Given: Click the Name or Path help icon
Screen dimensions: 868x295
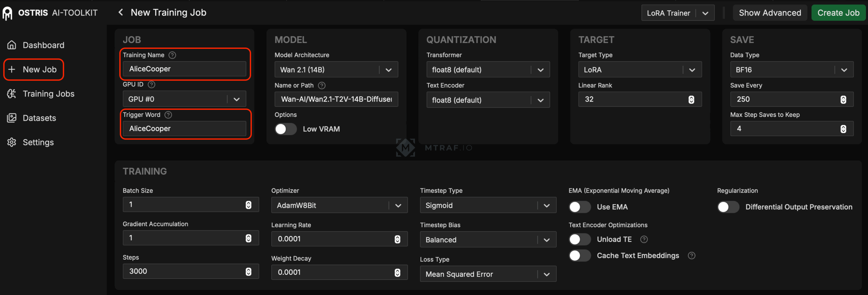Looking at the screenshot, I should click(322, 86).
